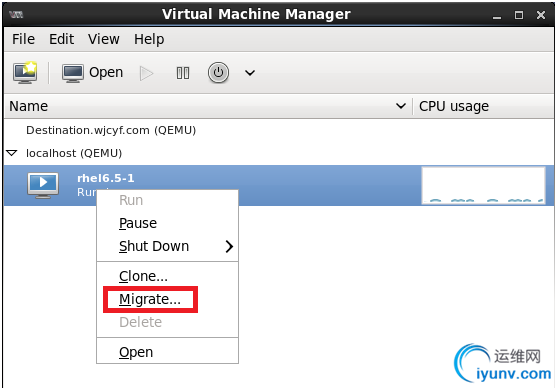
Task: Open the shutdown options dropdown arrow
Action: [x=250, y=73]
